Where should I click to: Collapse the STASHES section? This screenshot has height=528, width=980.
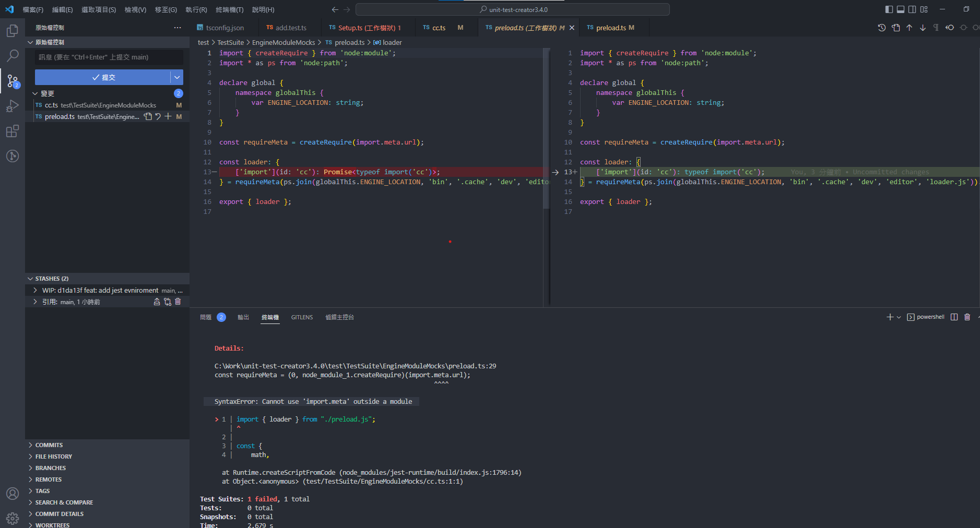pyautogui.click(x=30, y=279)
